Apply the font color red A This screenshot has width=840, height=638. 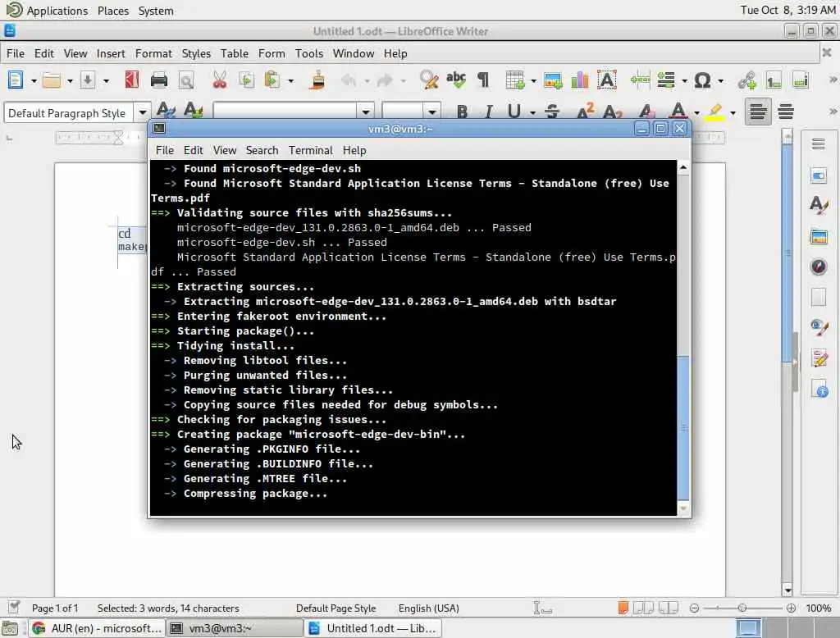(678, 111)
